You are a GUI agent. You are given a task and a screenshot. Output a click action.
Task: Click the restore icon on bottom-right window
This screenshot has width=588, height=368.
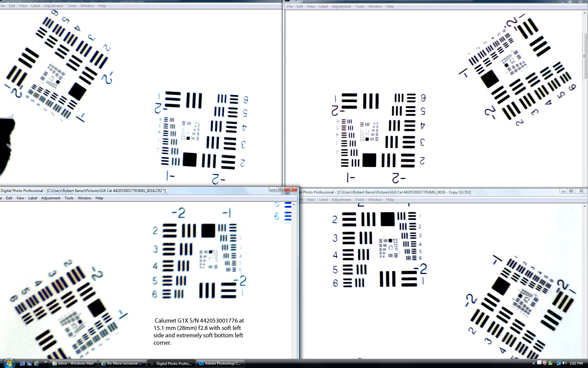point(571,192)
